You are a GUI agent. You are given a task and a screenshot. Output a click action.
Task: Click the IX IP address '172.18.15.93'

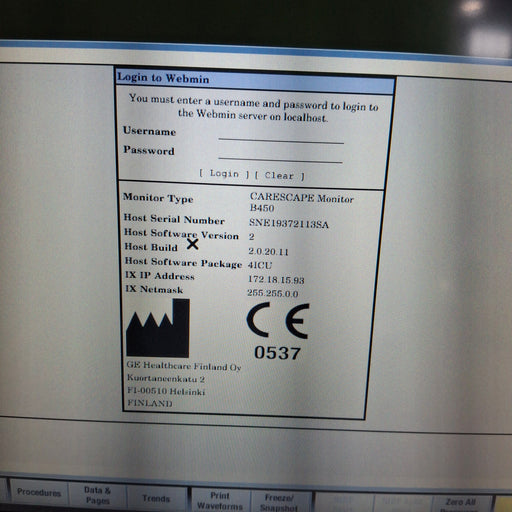point(276,279)
